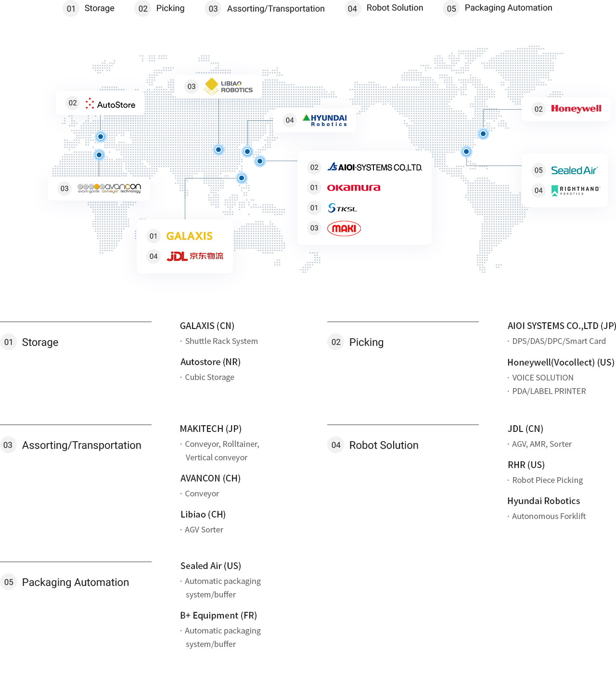Image resolution: width=616 pixels, height=697 pixels.
Task: Click the RHR (US) company name
Action: [526, 465]
